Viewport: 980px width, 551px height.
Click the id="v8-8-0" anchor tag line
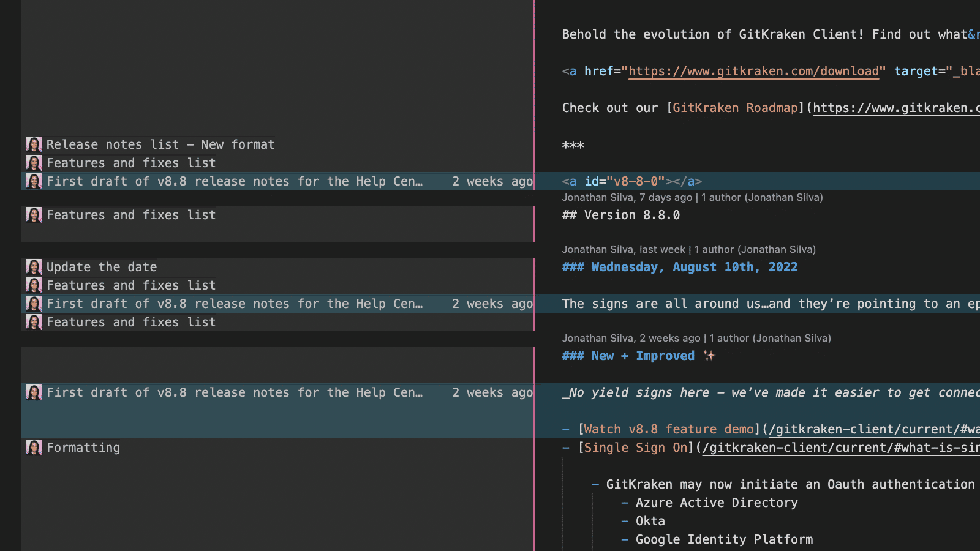pos(632,181)
